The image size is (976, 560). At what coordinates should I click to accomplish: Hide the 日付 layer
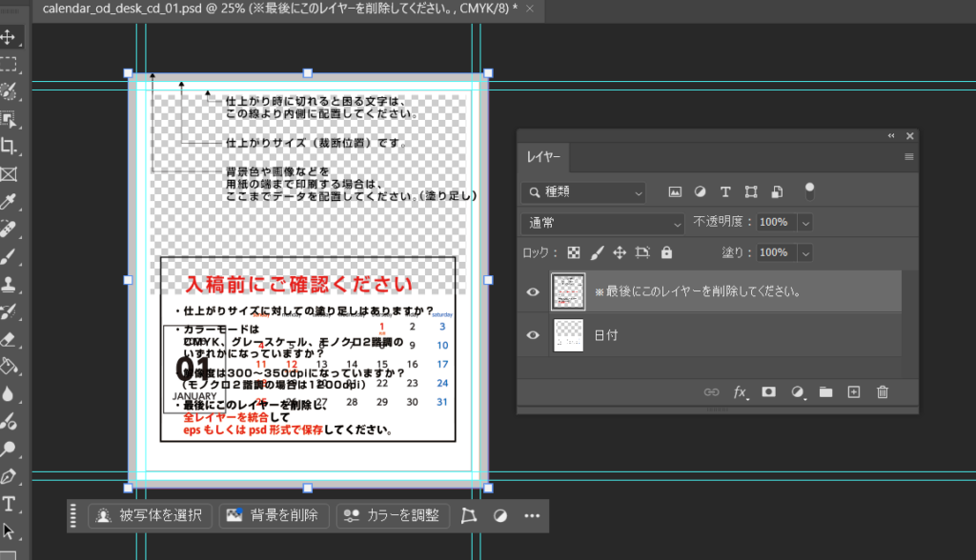pyautogui.click(x=533, y=335)
